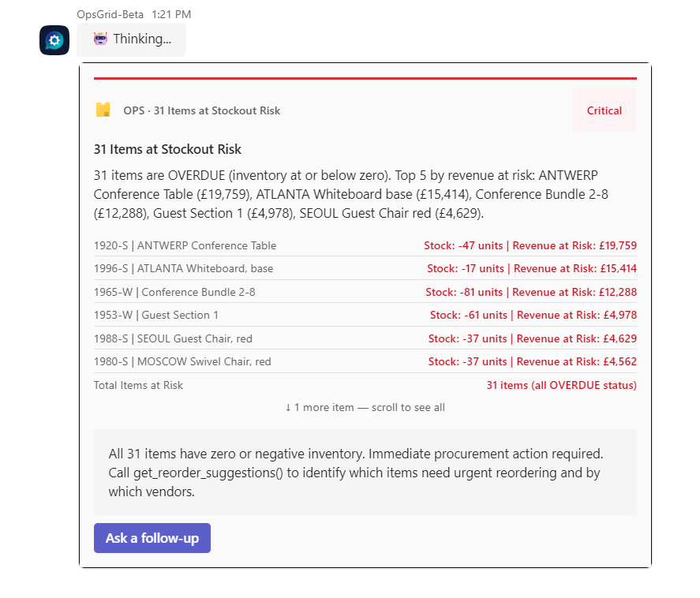Click Stock: -81 units Revenue £12,288 value
700x598 pixels.
531,292
